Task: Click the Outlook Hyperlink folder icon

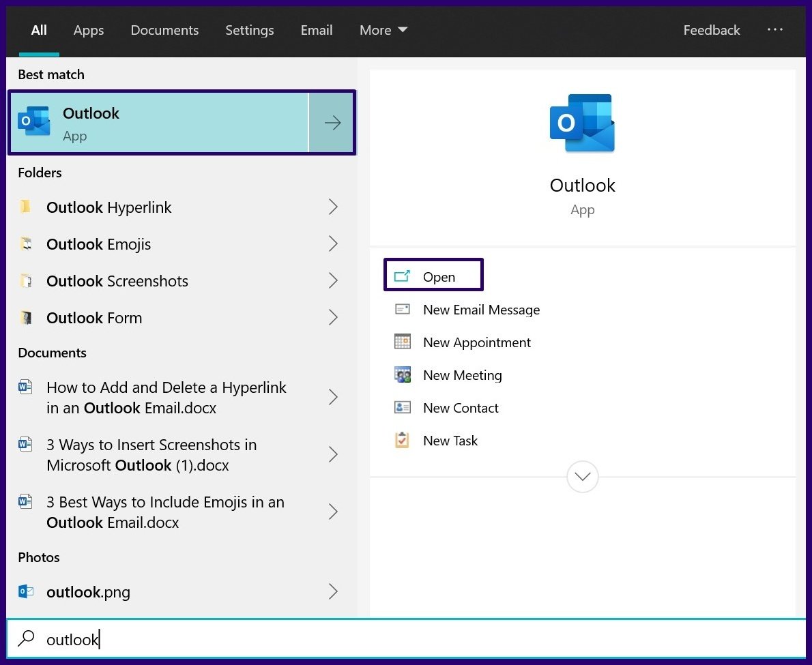Action: pos(25,207)
